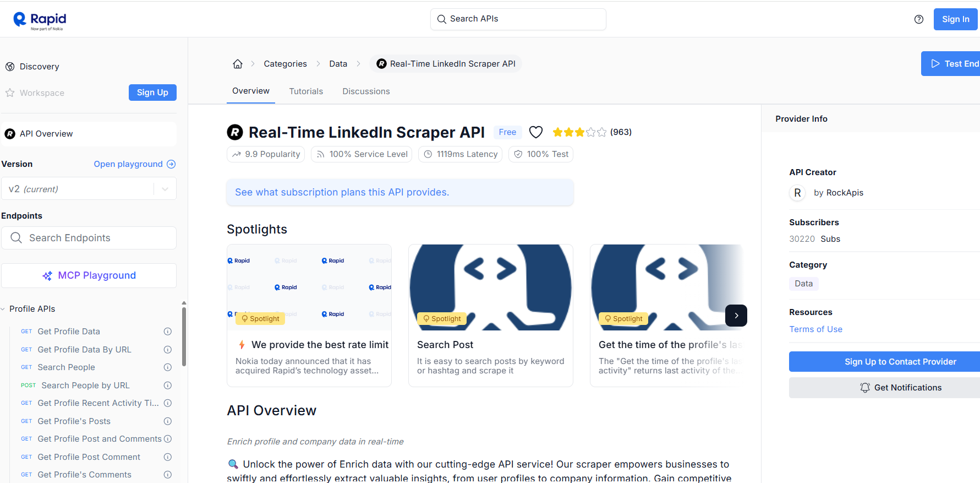Open the v2 (current) version dropdown
Screen dimensions: 980x483
click(89, 189)
